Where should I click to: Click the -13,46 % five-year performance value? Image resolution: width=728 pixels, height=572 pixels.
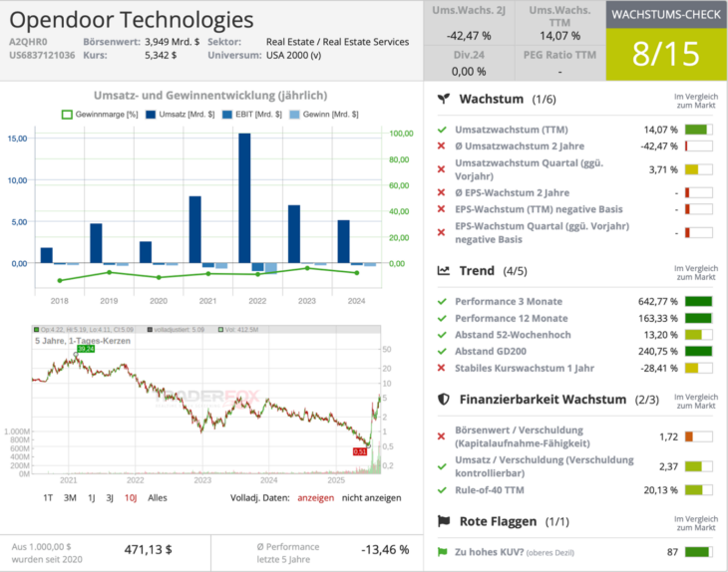[385, 550]
